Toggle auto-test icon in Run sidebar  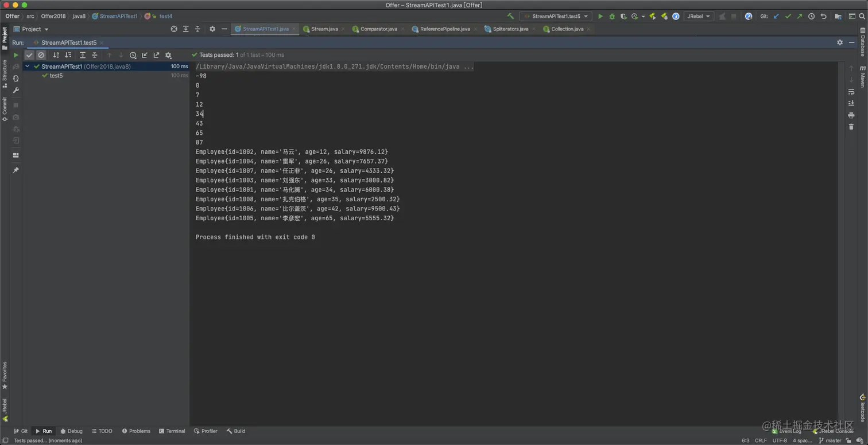coord(15,79)
